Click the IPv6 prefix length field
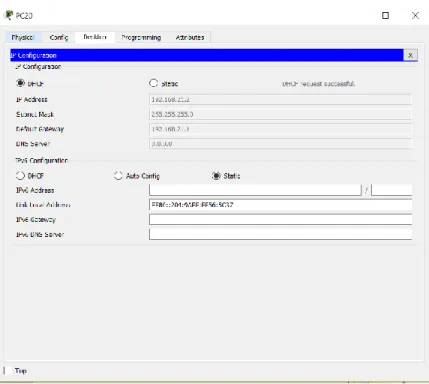The width and height of the screenshot is (429, 384). 392,190
